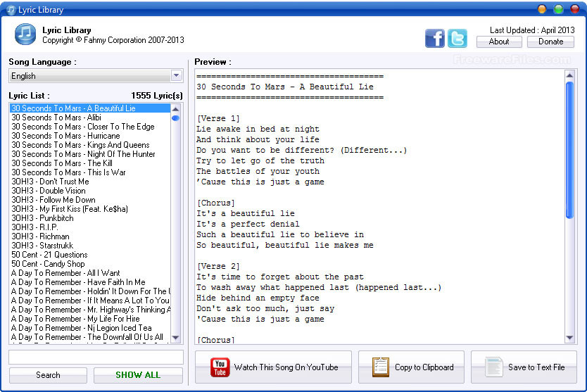Select A Day To Remember - All I Want
This screenshot has width=587, height=392.
click(x=90, y=273)
